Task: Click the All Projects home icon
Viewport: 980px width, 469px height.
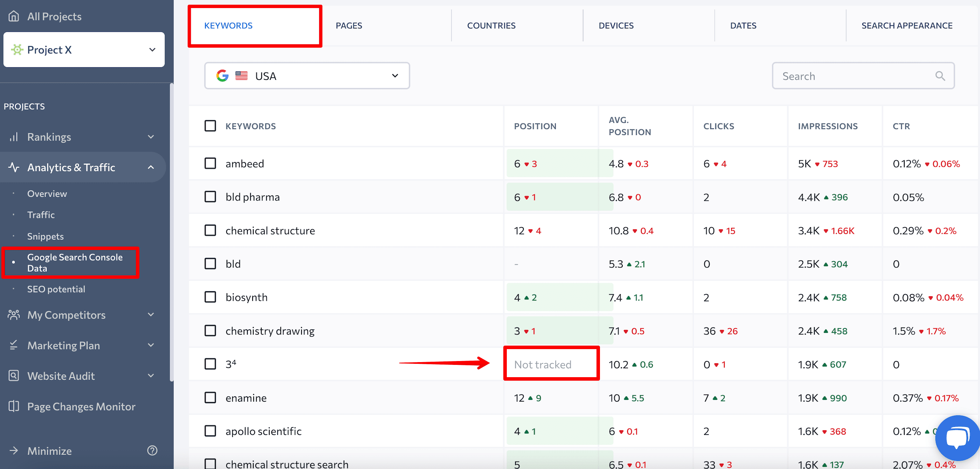Action: click(x=14, y=16)
